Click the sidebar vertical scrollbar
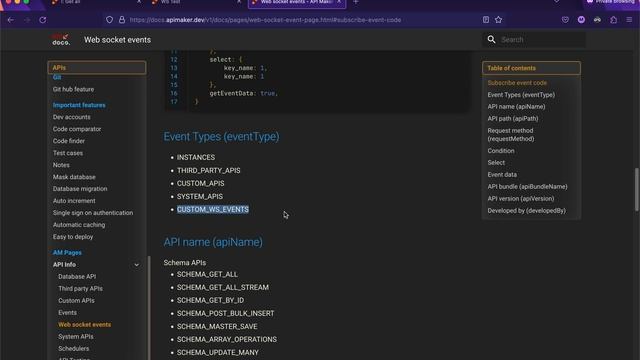Screen dimensions: 640x360 pyautogui.click(x=149, y=308)
